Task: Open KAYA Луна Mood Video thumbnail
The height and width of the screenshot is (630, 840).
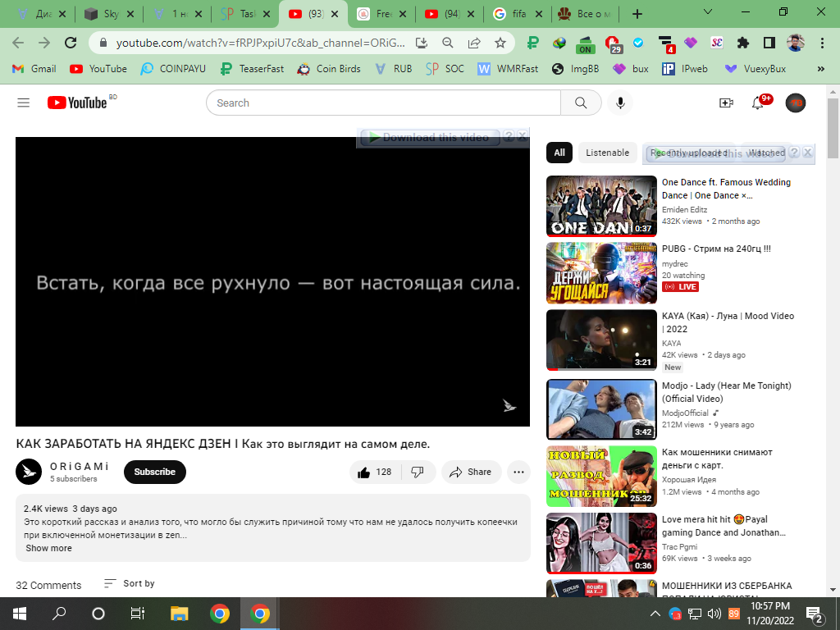Action: click(x=601, y=340)
